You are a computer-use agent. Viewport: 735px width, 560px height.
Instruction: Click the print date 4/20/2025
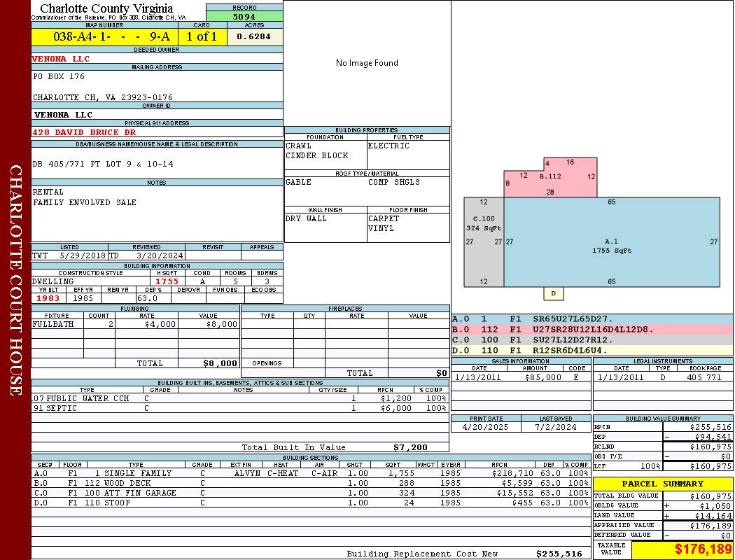click(485, 427)
